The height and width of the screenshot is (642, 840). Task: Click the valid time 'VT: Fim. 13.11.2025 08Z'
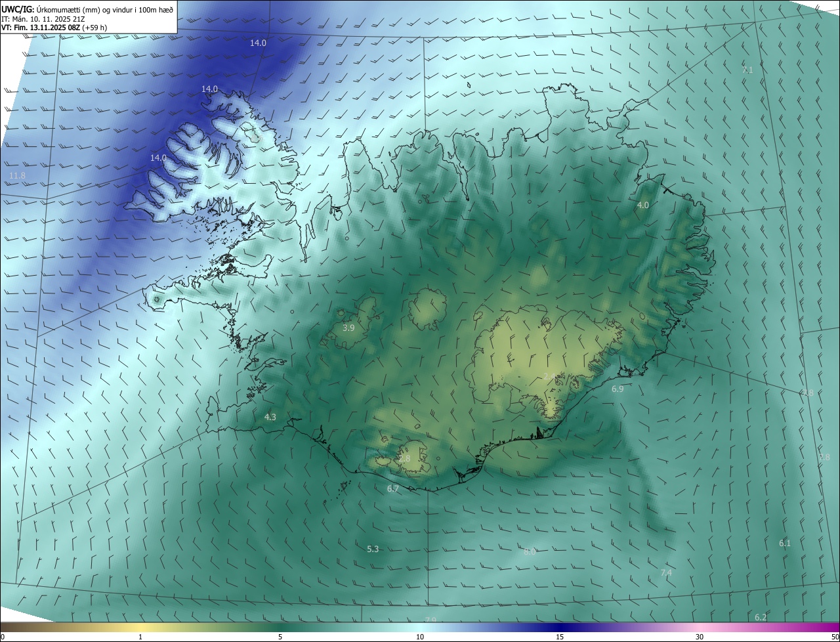[x=41, y=28]
